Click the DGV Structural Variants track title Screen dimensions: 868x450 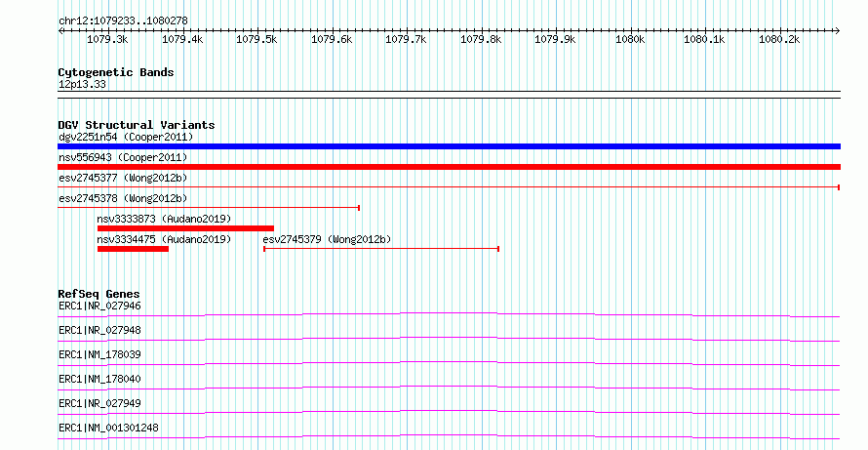(137, 125)
